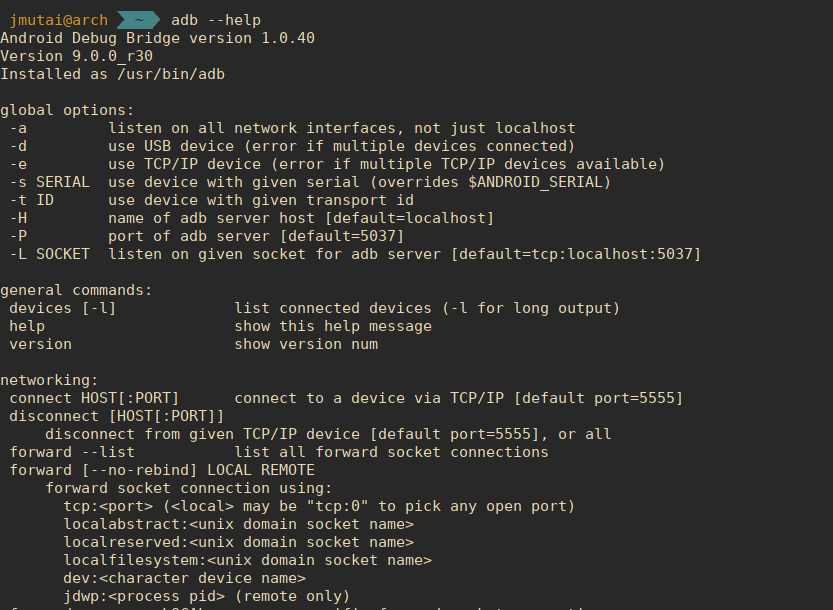Image resolution: width=833 pixels, height=610 pixels.
Task: Click the -L SOCKET option
Action: point(49,255)
